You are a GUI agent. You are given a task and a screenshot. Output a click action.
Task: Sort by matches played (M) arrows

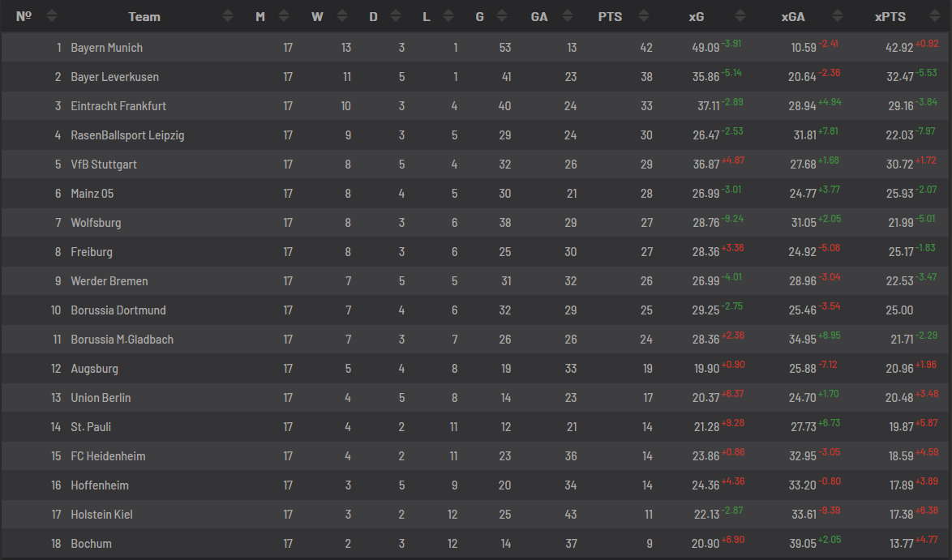[x=284, y=16]
